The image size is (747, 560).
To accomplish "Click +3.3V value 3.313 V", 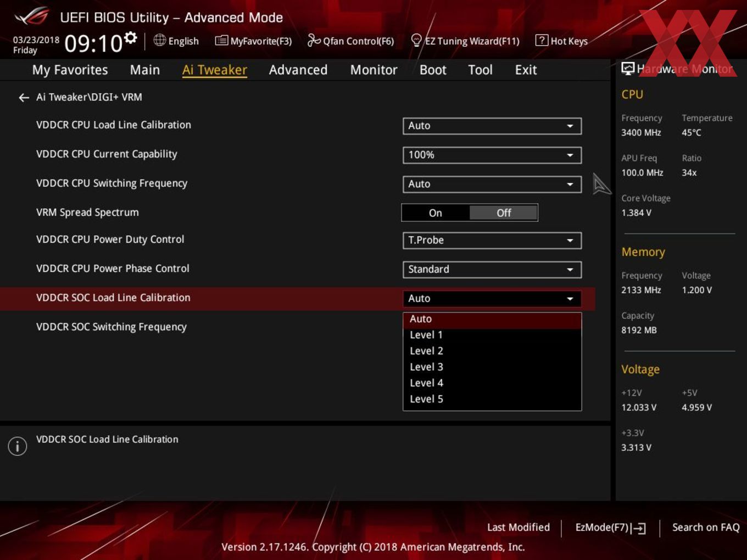I will [x=636, y=447].
